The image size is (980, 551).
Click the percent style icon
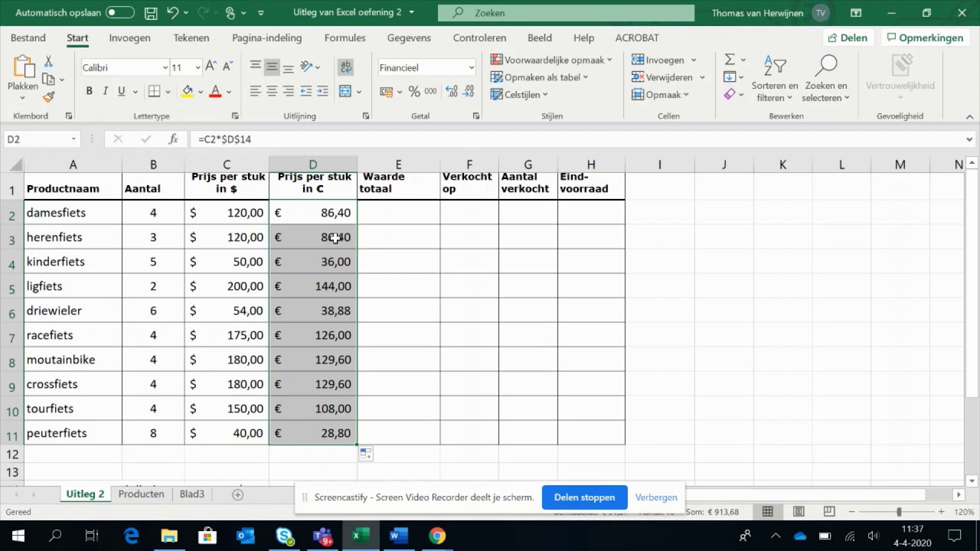[x=414, y=91]
